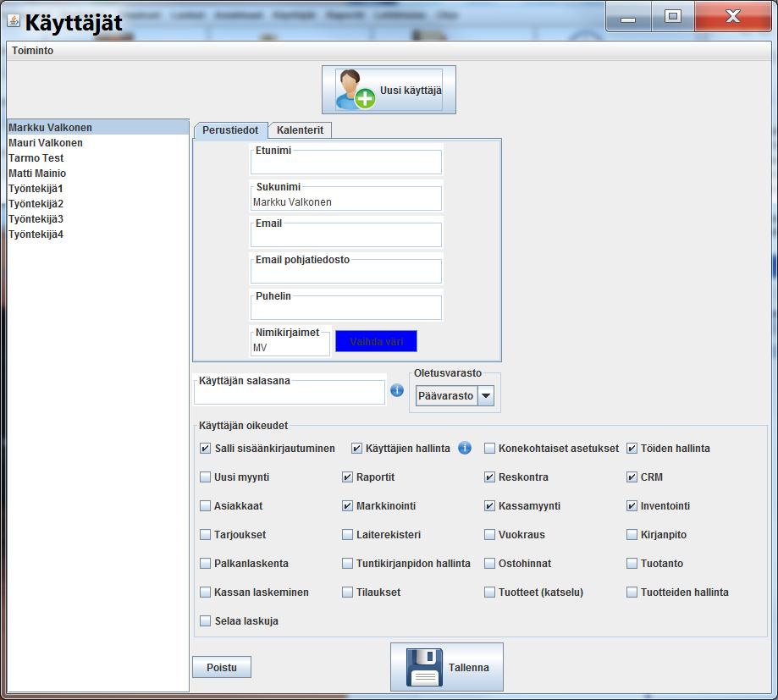Enable the Uusi myynti checkbox
This screenshot has height=700, width=778.
(x=205, y=477)
